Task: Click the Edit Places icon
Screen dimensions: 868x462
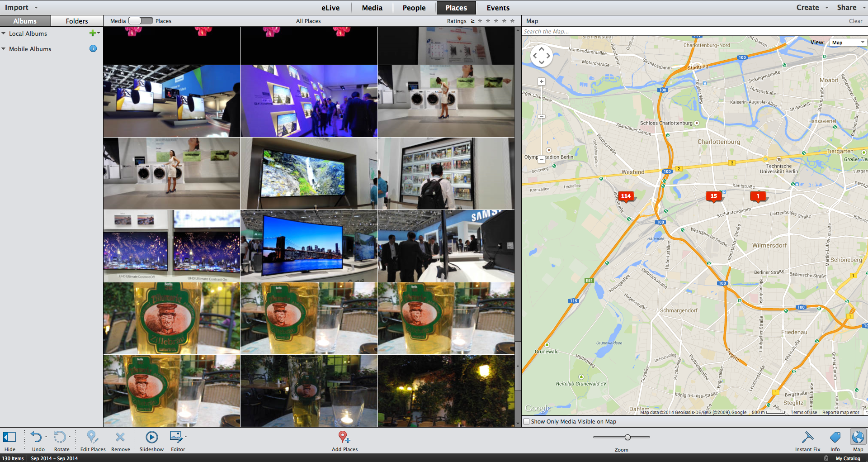Action: 92,437
